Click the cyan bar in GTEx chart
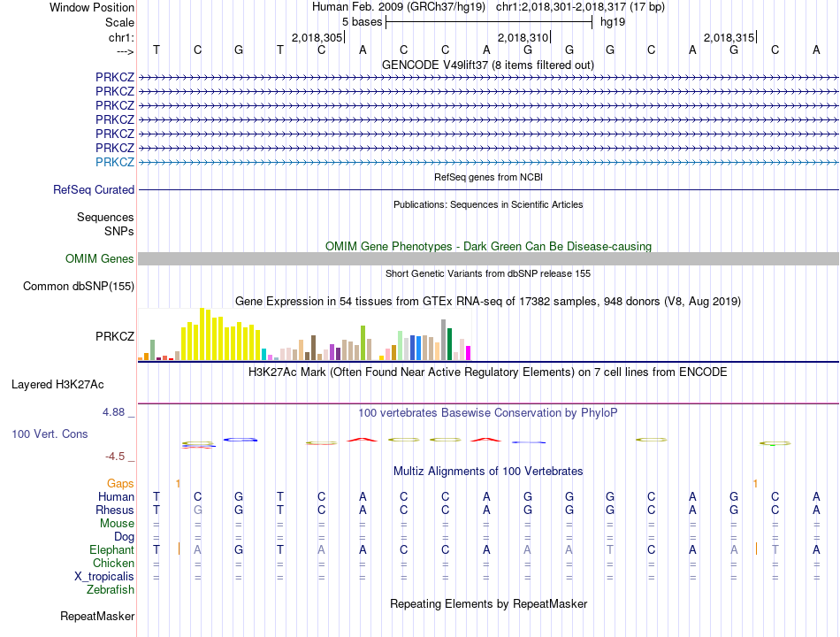The height and width of the screenshot is (637, 840). [x=263, y=355]
